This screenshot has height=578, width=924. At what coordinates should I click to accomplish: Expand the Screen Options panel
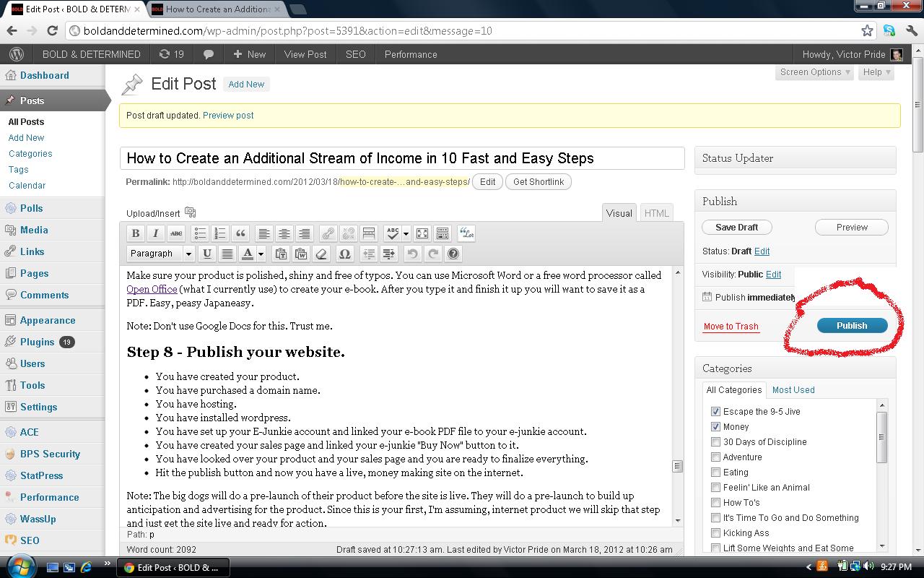click(x=815, y=72)
